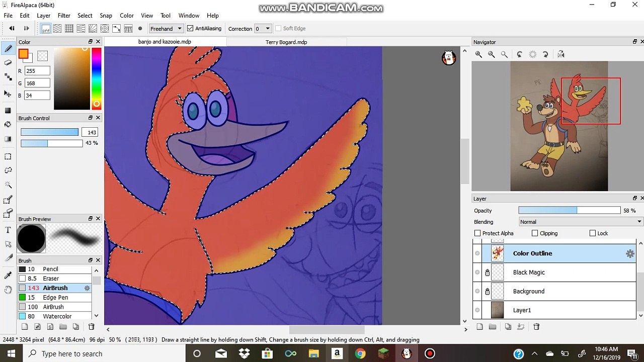Rotate canvas left in Navigator

click(x=520, y=54)
